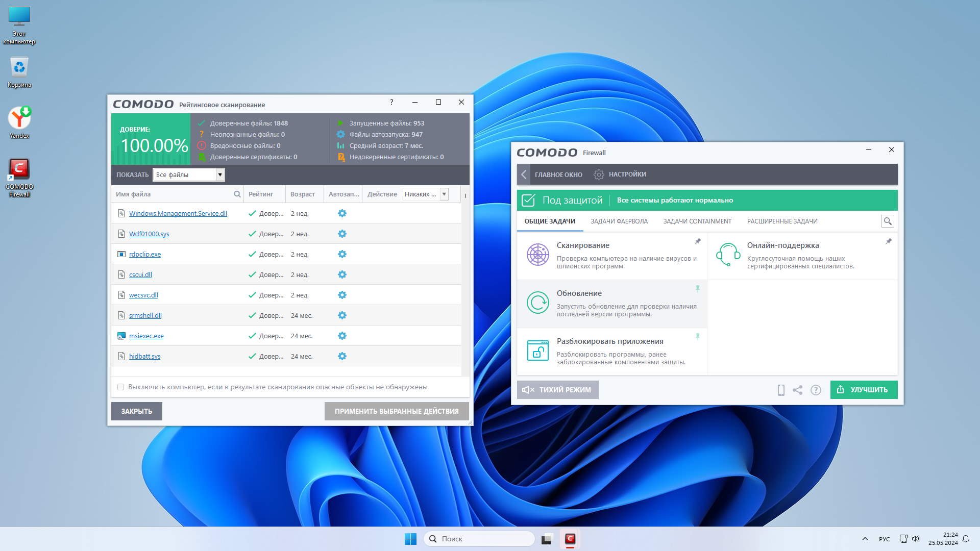Click the online support headset icon
The width and height of the screenshot is (980, 551).
(728, 255)
